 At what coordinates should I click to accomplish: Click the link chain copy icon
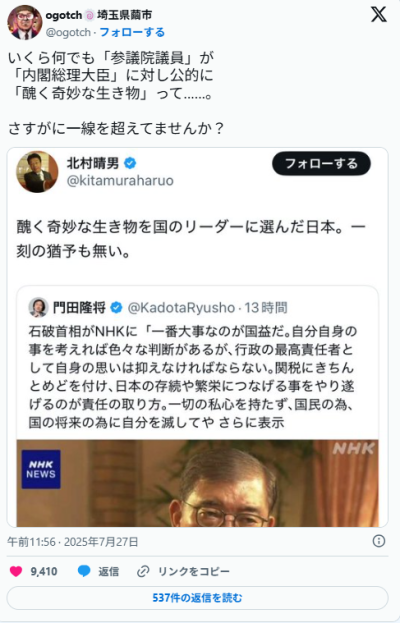[x=143, y=571]
